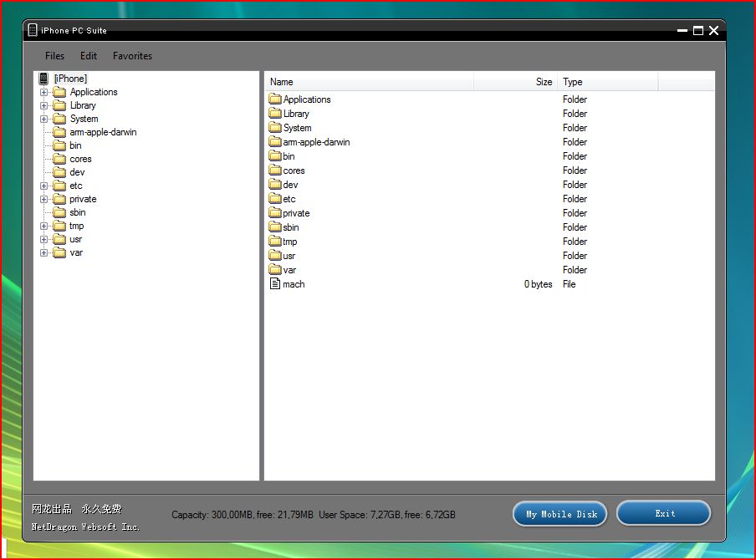Click sbin folder icon in file list
756x560 pixels.
tap(275, 227)
